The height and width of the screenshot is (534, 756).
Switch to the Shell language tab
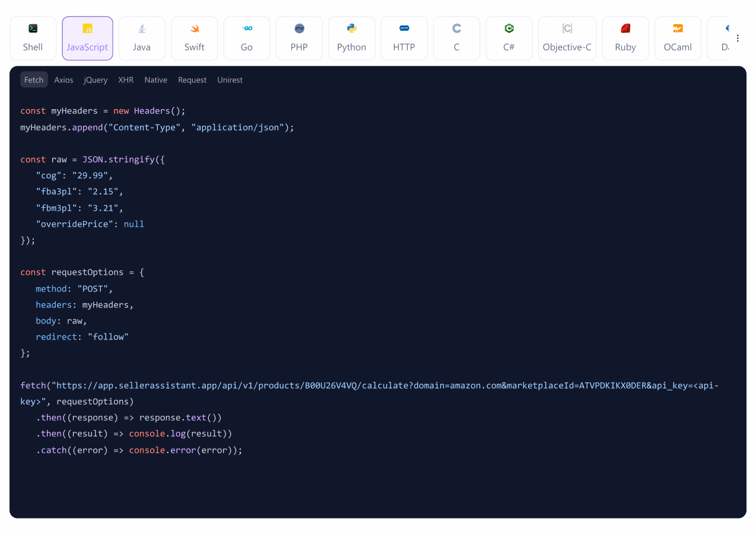(x=33, y=39)
